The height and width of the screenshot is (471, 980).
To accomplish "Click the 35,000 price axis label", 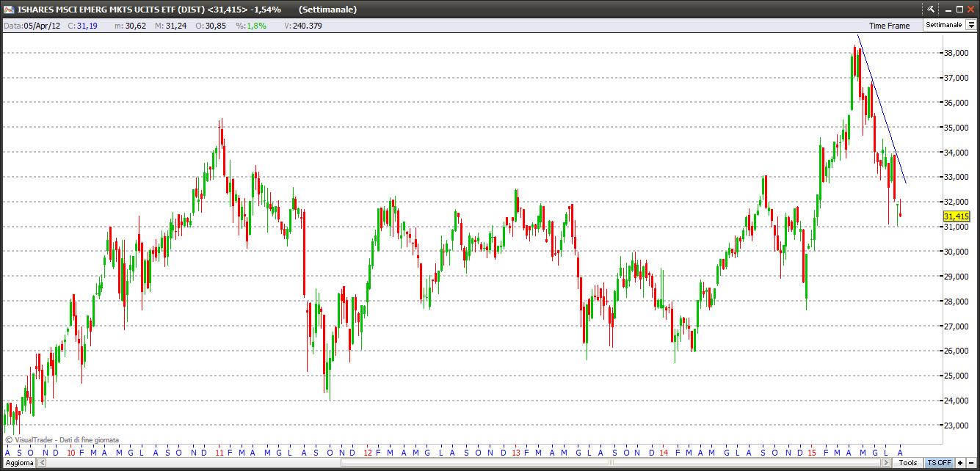I will (x=957, y=128).
